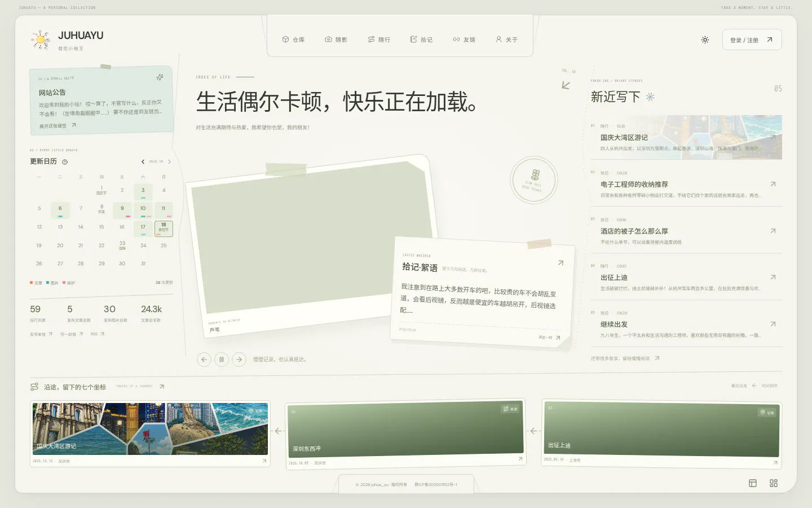Screen dimensions: 812x508
Task: Open the 友链 navigation item
Action: coord(464,40)
